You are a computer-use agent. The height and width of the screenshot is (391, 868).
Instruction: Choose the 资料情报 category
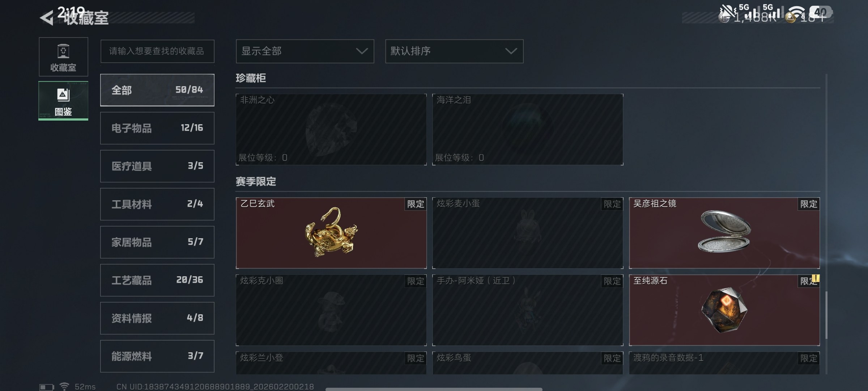coord(157,318)
